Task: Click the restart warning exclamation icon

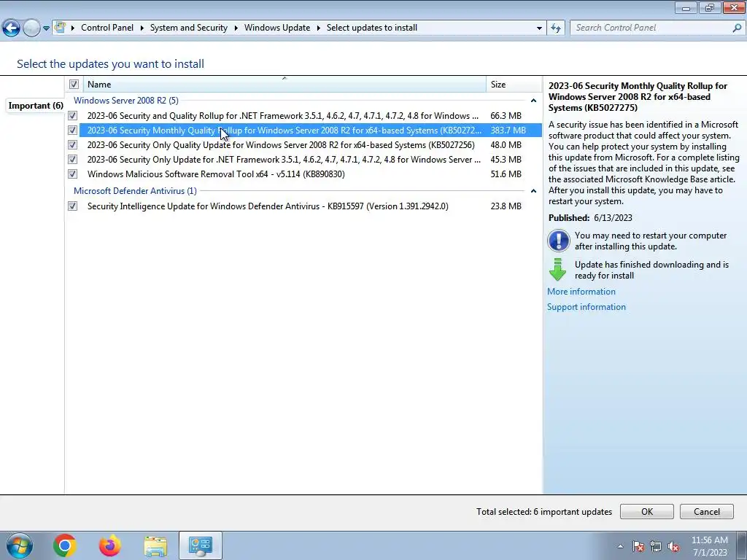Action: pos(558,241)
